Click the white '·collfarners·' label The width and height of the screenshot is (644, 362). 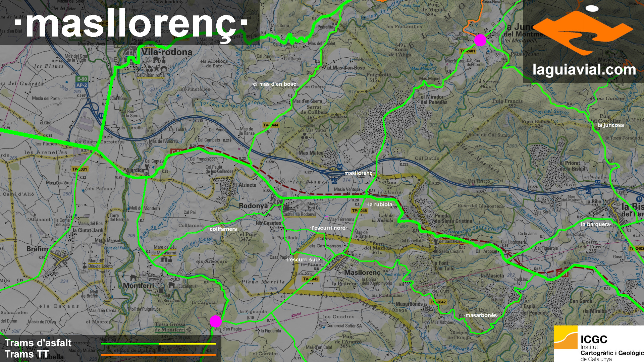click(x=223, y=229)
